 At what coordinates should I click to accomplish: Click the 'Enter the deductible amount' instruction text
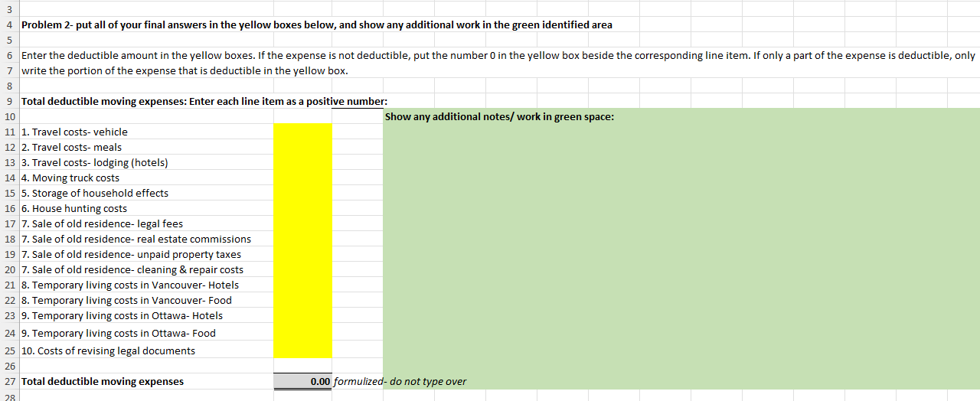pyautogui.click(x=498, y=55)
